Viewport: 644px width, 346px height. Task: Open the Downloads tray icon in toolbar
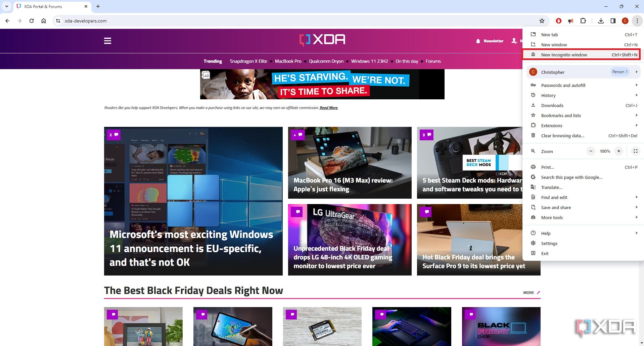coord(601,21)
